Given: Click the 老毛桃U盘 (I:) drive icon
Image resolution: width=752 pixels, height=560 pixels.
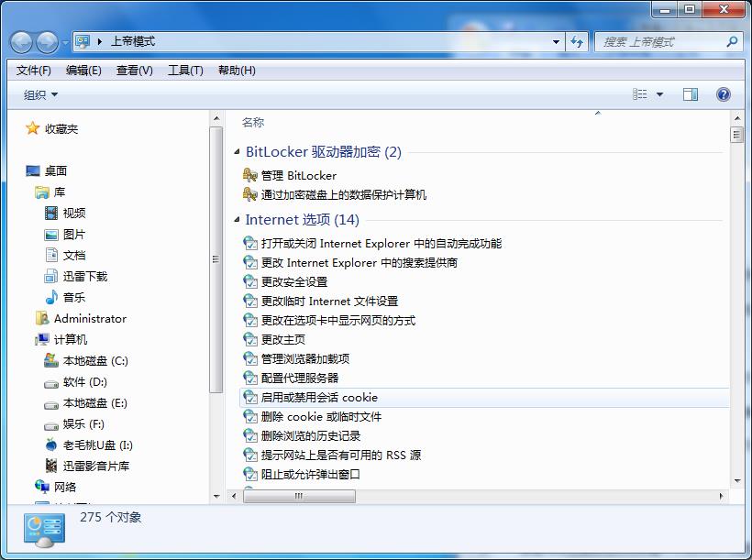Looking at the screenshot, I should coord(51,445).
